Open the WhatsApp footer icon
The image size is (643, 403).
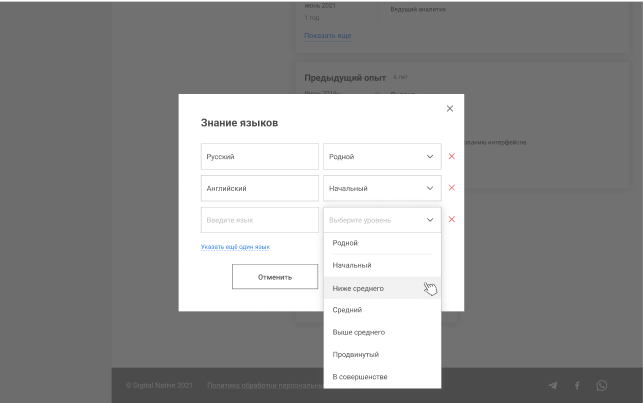click(x=601, y=385)
